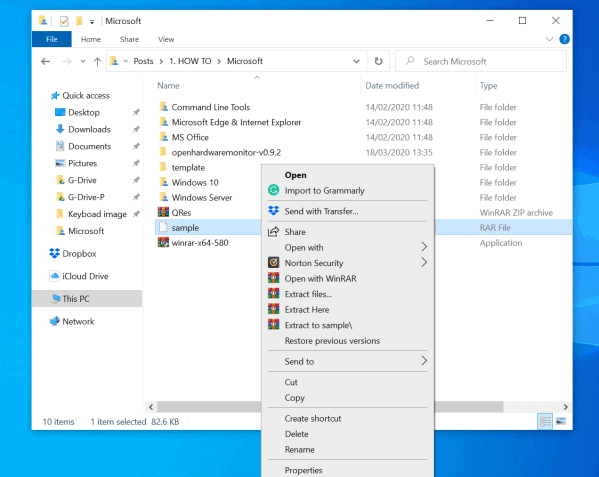Expand the Norton Security submenu arrow

[x=424, y=262]
